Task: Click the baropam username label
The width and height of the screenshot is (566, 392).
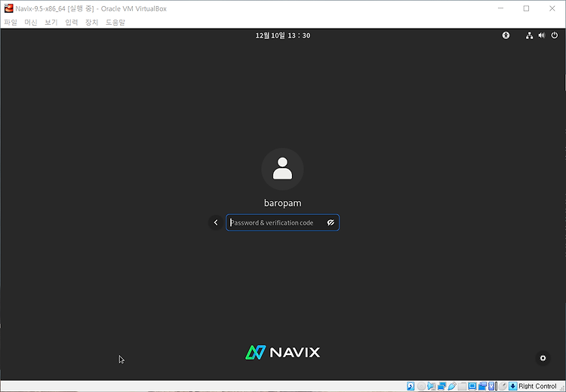Action: pos(283,203)
